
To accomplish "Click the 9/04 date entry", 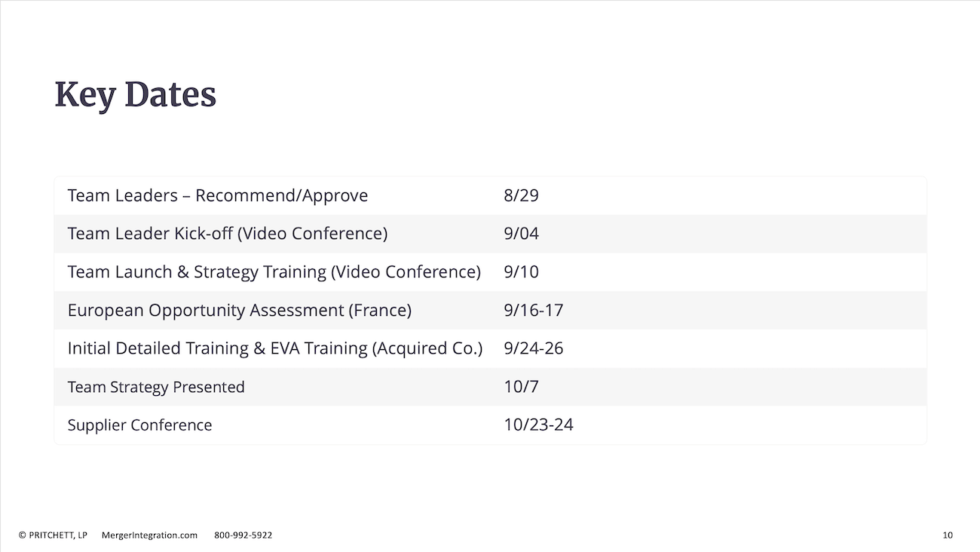I will (521, 234).
